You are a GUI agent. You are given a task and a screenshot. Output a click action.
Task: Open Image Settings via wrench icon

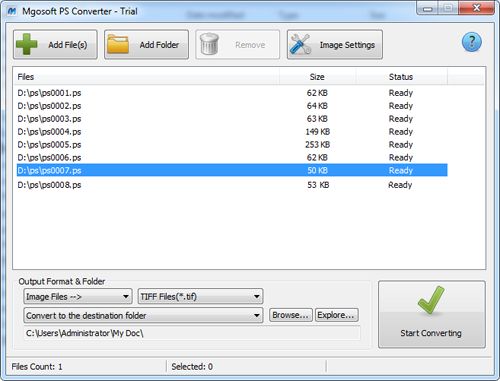click(x=300, y=44)
